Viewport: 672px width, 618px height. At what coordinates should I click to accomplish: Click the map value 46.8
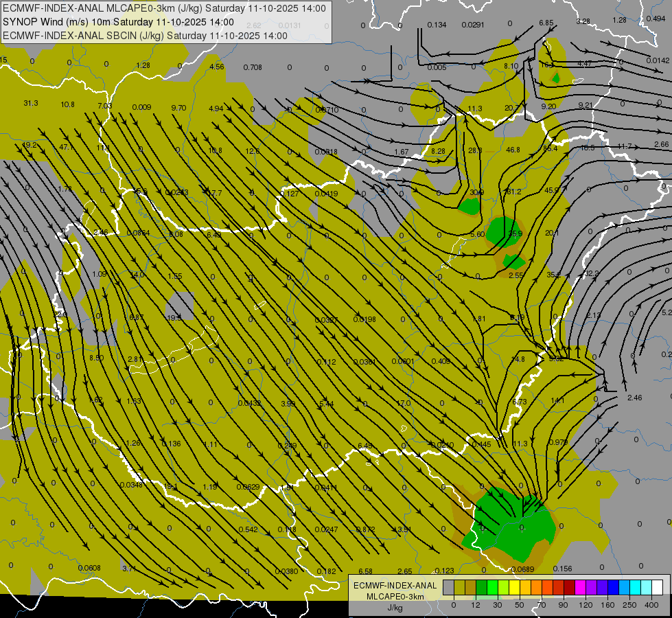[x=513, y=150]
